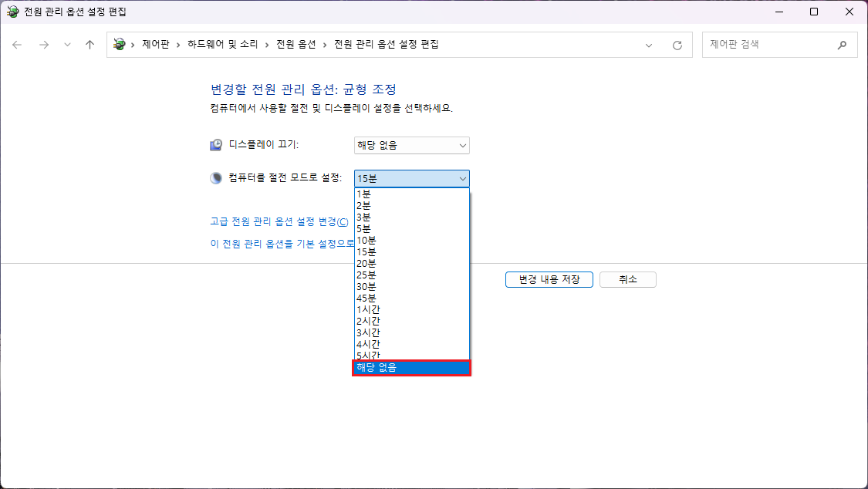Click the 절전 모드 dropdown arrow
This screenshot has width=868, height=489.
(x=461, y=178)
